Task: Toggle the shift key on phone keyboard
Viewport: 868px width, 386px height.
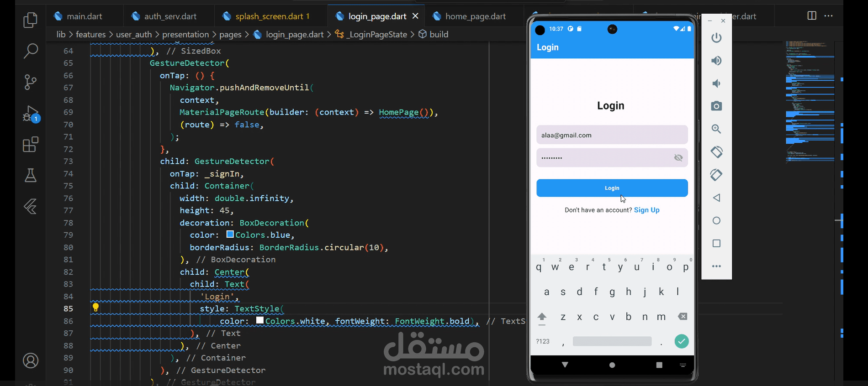Action: point(542,318)
